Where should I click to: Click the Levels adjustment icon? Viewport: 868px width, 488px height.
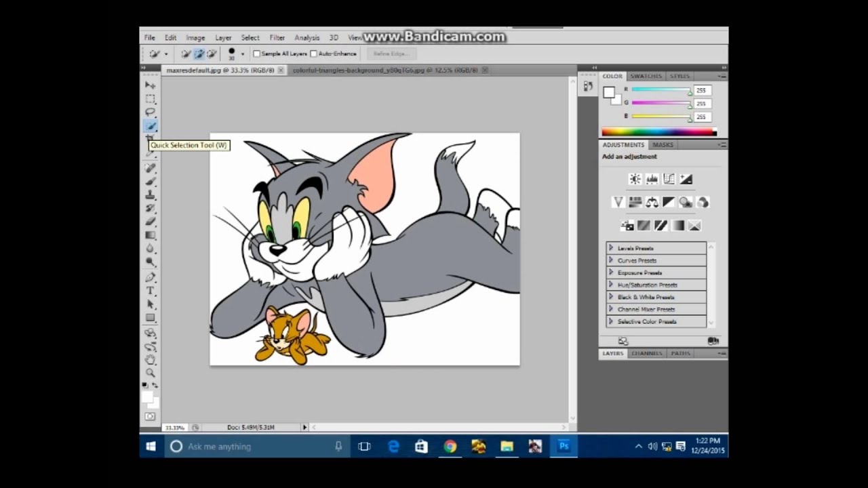point(652,179)
